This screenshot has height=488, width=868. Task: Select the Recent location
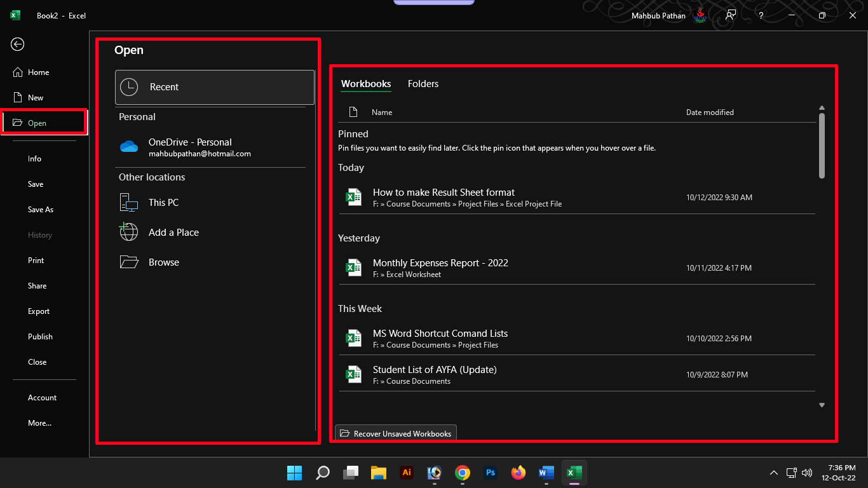pyautogui.click(x=215, y=87)
